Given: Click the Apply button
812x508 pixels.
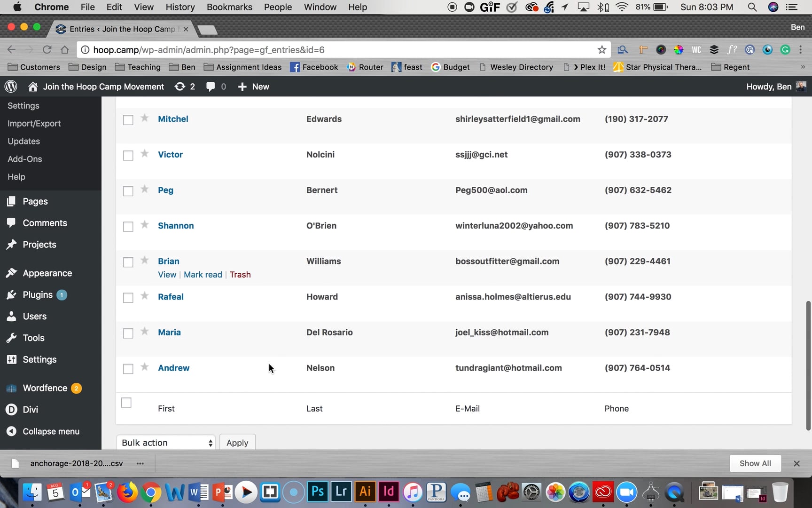Looking at the screenshot, I should [x=237, y=443].
